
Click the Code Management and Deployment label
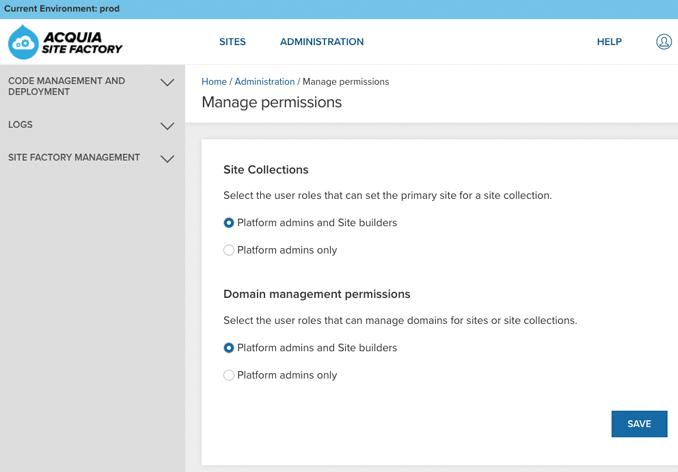[x=66, y=86]
